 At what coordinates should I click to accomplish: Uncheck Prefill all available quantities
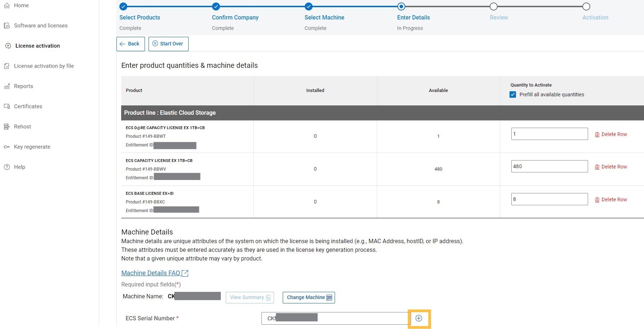[513, 94]
